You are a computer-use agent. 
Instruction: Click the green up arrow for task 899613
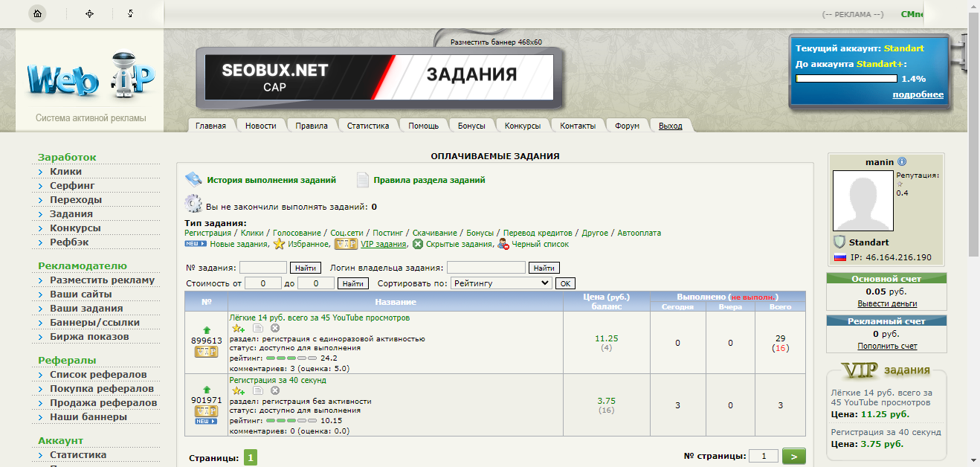click(x=207, y=330)
